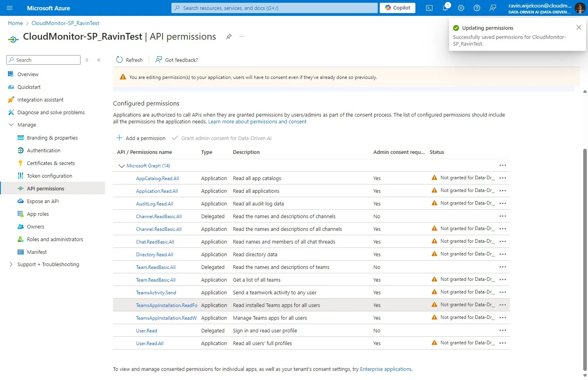
Task: Click warning icon on Chat.ReadBasic.All status
Action: (434, 241)
